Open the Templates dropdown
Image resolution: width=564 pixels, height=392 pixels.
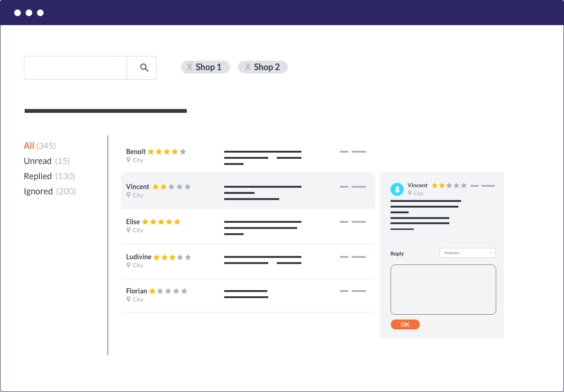click(467, 253)
